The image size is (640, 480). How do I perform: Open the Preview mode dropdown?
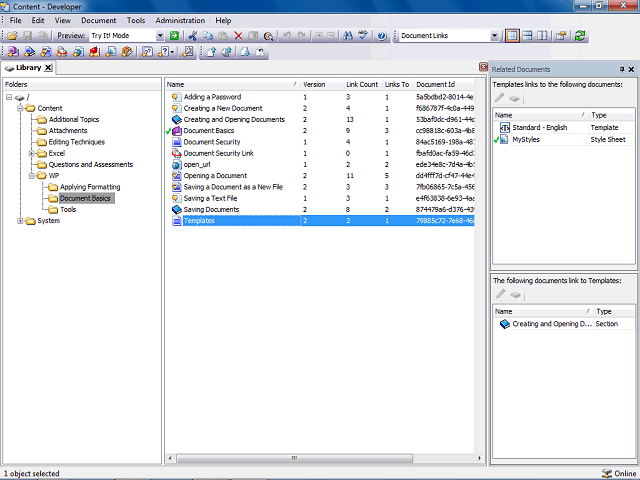click(x=160, y=36)
